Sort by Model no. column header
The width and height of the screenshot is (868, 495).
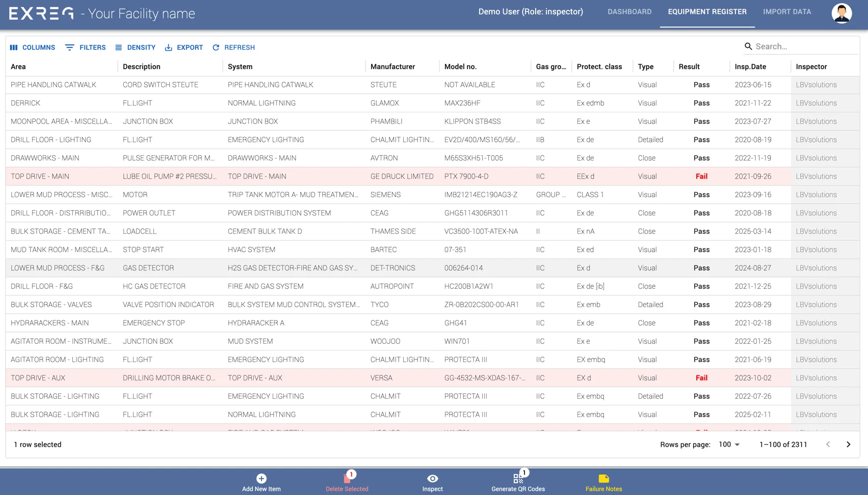click(x=460, y=67)
